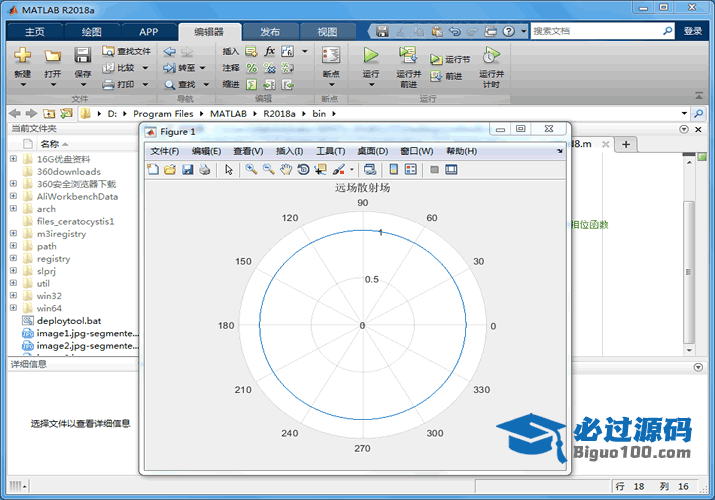This screenshot has height=500, width=715.
Task: Switch to the 绘图 ribbon tab
Action: pos(91,32)
